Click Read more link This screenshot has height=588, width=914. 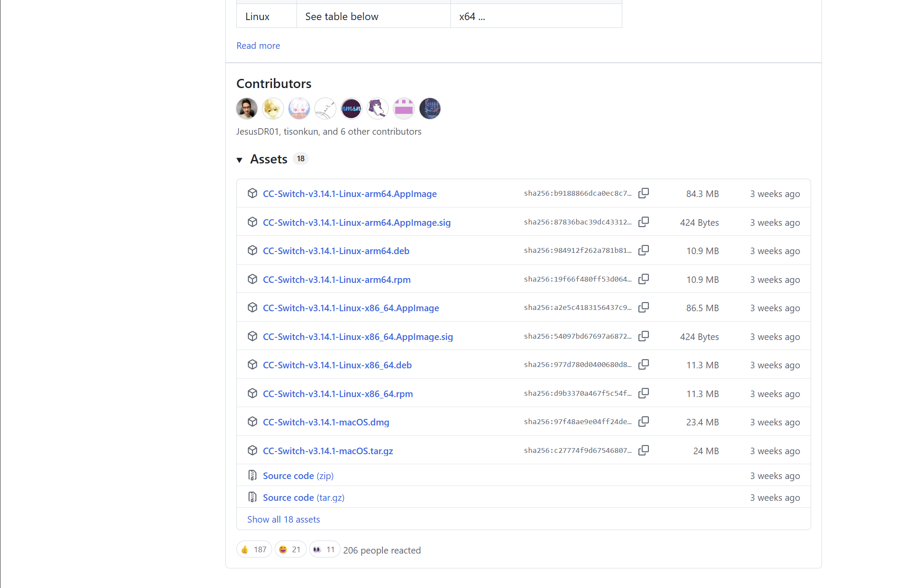click(x=258, y=46)
